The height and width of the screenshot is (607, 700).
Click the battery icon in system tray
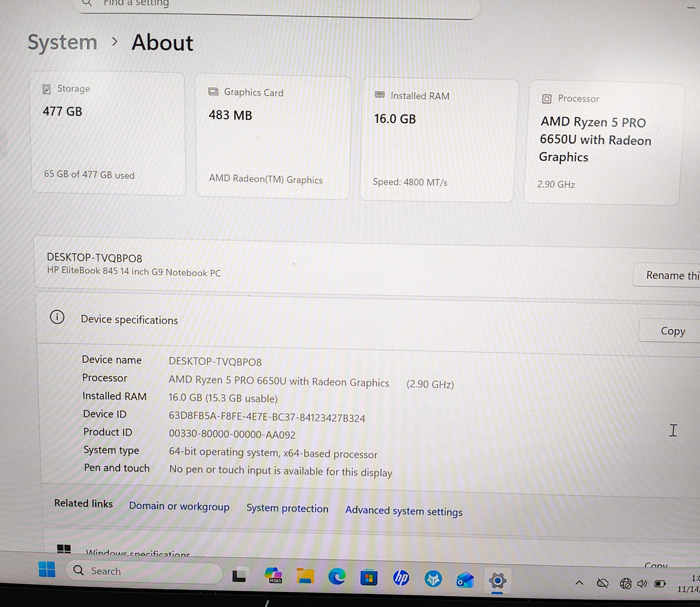[x=659, y=583]
